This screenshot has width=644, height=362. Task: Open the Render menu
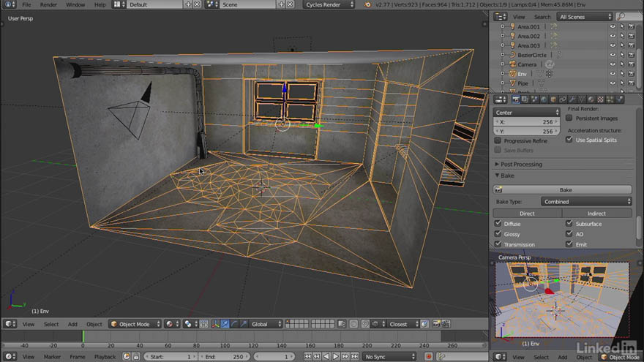coord(48,4)
